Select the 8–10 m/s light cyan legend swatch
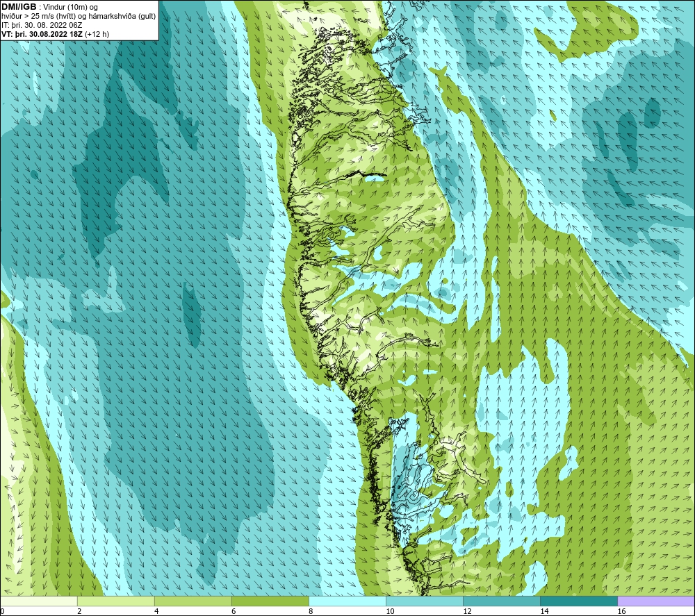 [347, 601]
